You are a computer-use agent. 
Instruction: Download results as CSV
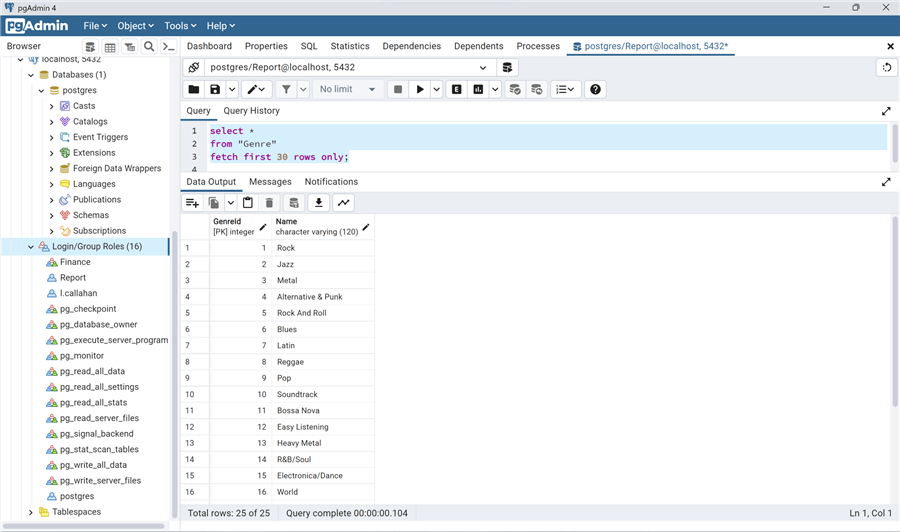319,203
